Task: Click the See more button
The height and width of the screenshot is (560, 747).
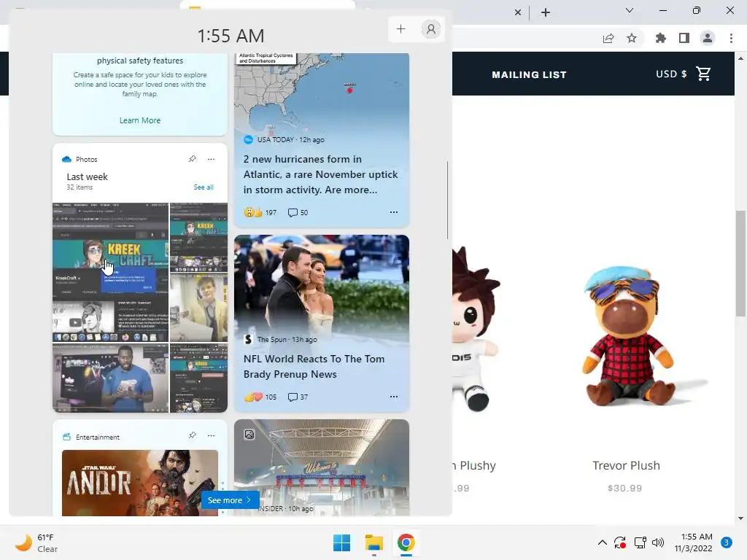Action: click(230, 500)
